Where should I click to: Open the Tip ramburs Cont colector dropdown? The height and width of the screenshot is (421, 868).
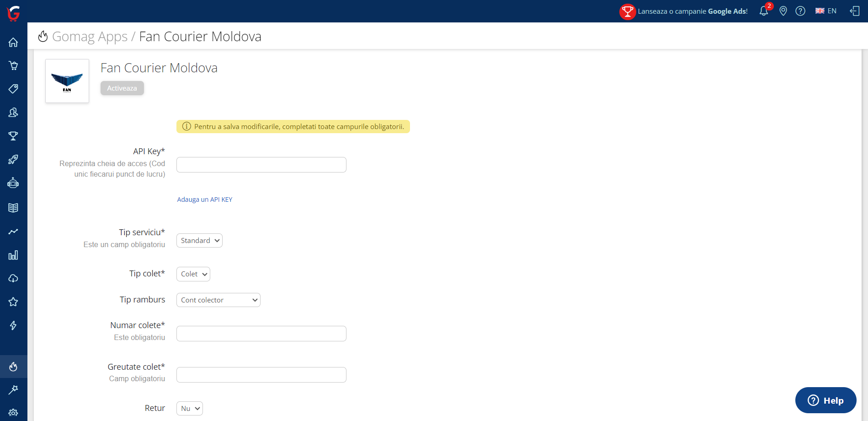click(218, 300)
